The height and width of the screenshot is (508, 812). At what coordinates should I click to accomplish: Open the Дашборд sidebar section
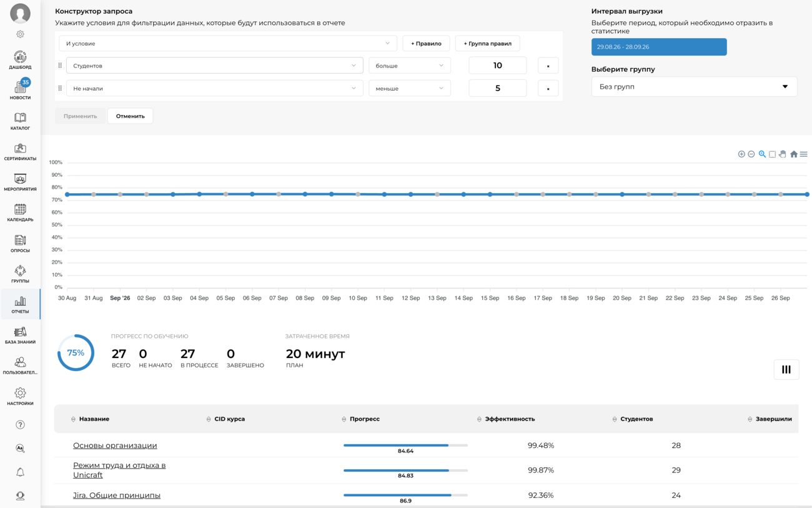(20, 60)
